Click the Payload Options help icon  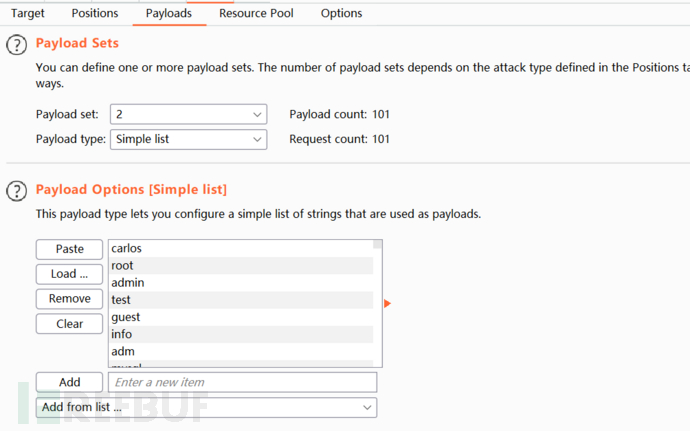pyautogui.click(x=16, y=190)
